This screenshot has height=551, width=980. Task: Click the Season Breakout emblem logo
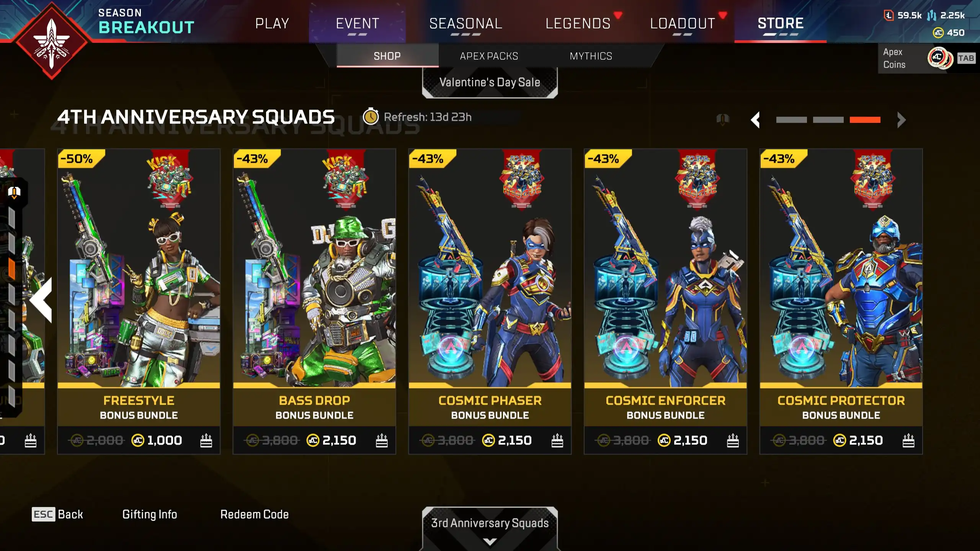pos(52,41)
